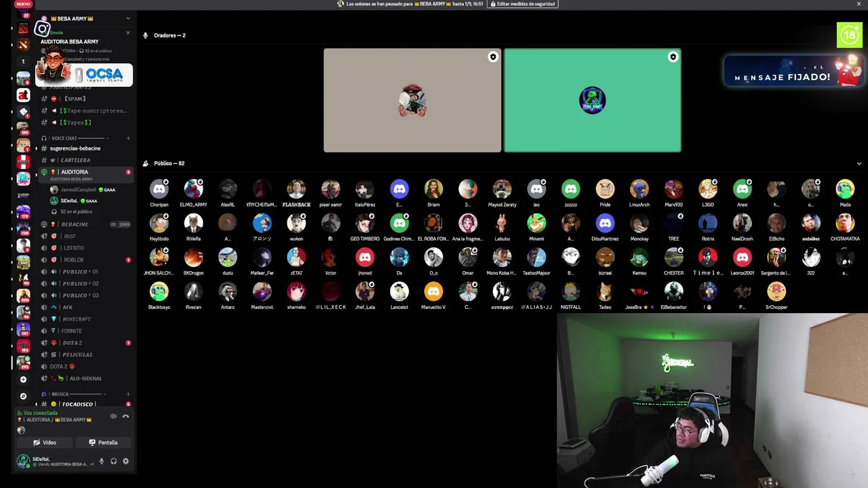Image resolution: width=868 pixels, height=488 pixels.
Task: Share screen with Pantalla button
Action: coord(103,443)
